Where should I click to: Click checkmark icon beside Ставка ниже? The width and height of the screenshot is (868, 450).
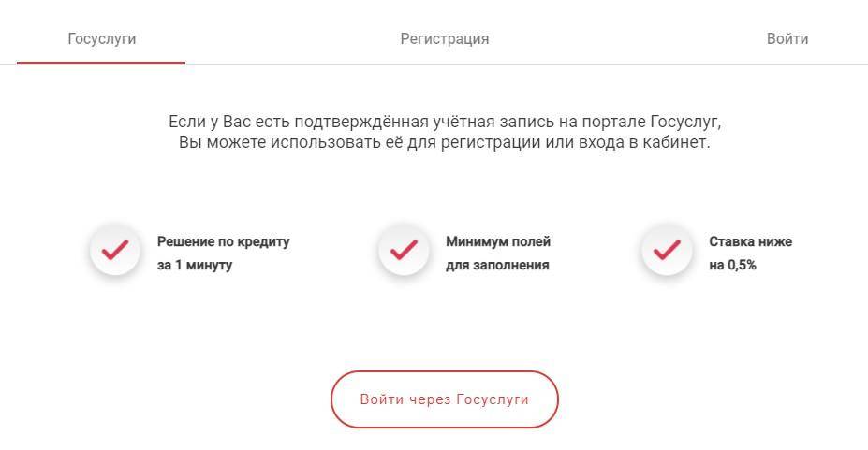click(x=666, y=251)
